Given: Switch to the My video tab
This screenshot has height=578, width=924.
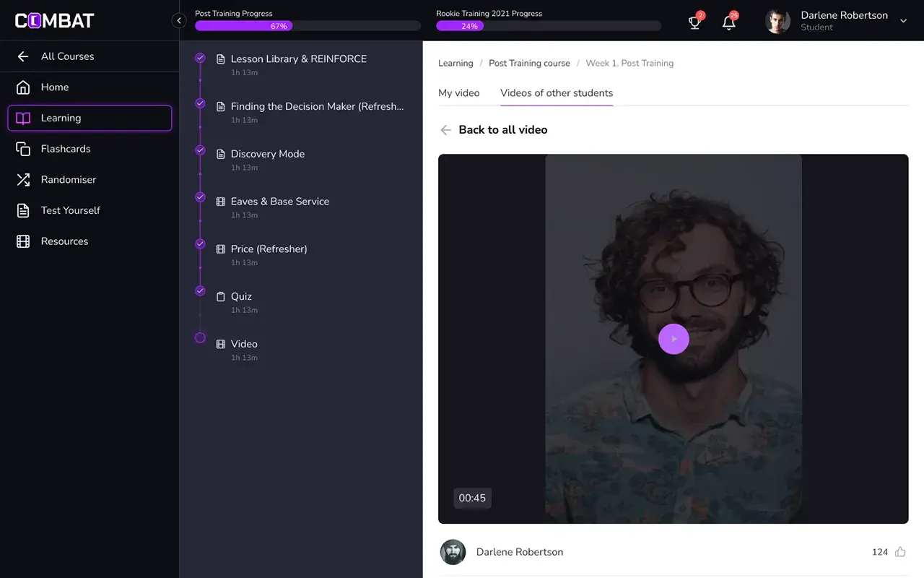Looking at the screenshot, I should point(458,93).
